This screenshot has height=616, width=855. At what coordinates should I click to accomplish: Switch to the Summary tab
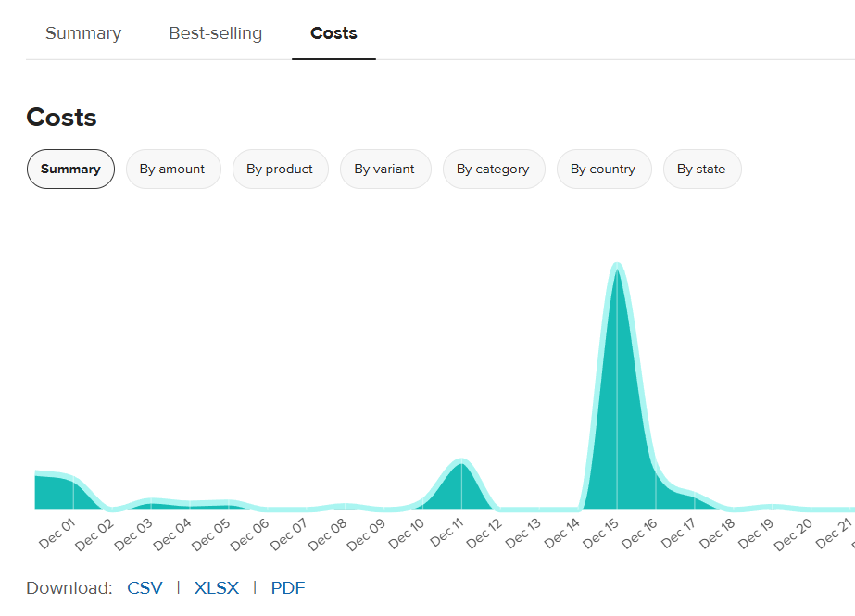tap(82, 32)
